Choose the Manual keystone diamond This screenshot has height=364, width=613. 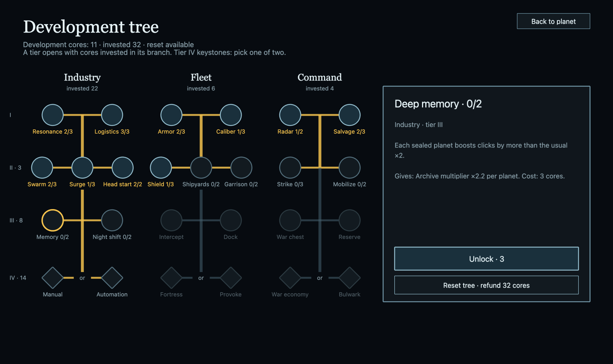53,278
